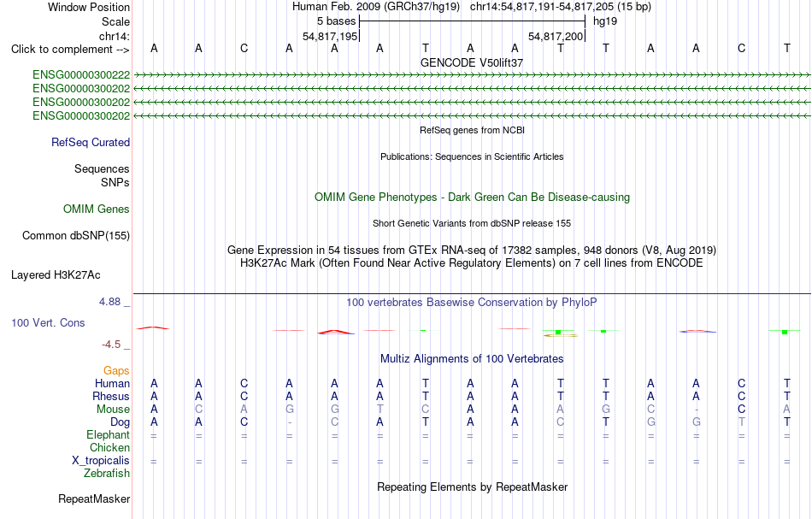This screenshot has width=812, height=519.
Task: Select the Zebrafish species label
Action: tap(107, 473)
